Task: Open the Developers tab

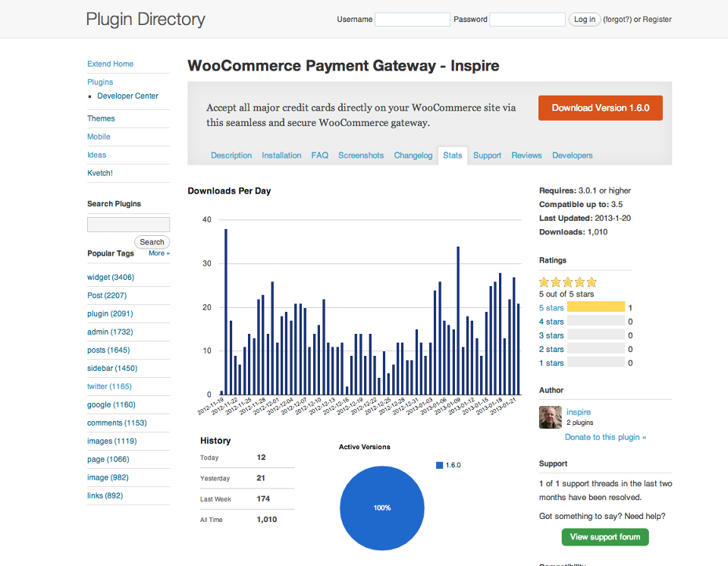Action: pyautogui.click(x=572, y=156)
